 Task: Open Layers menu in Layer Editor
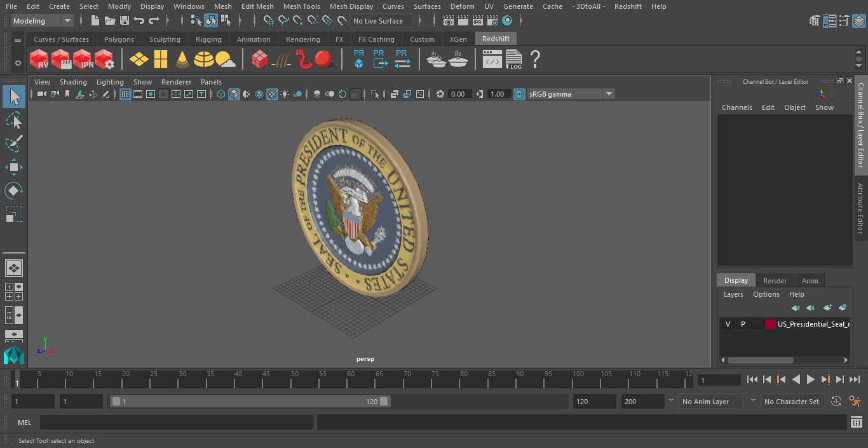tap(733, 294)
